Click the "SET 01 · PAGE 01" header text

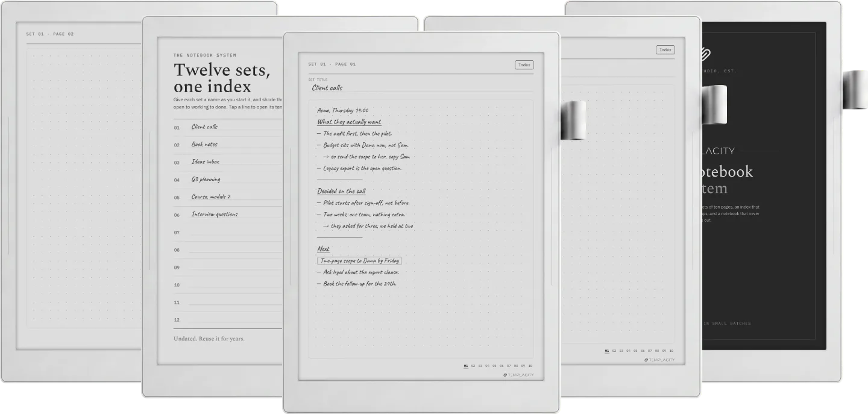[332, 64]
